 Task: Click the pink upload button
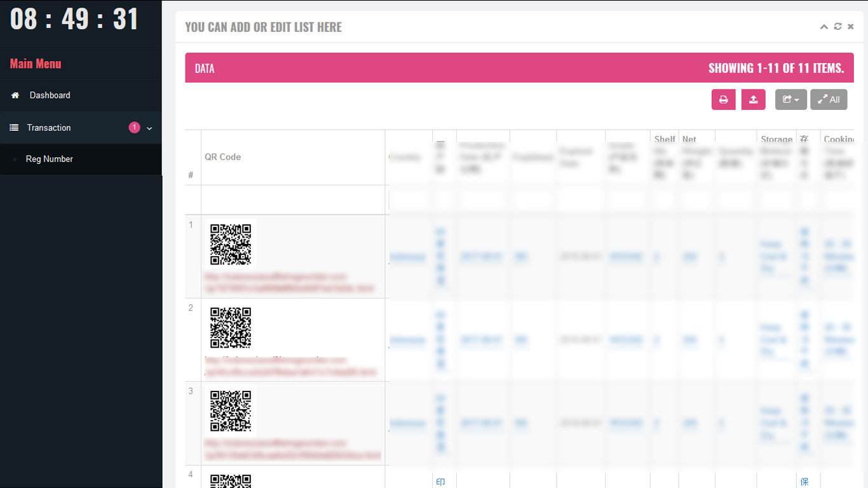click(x=753, y=99)
